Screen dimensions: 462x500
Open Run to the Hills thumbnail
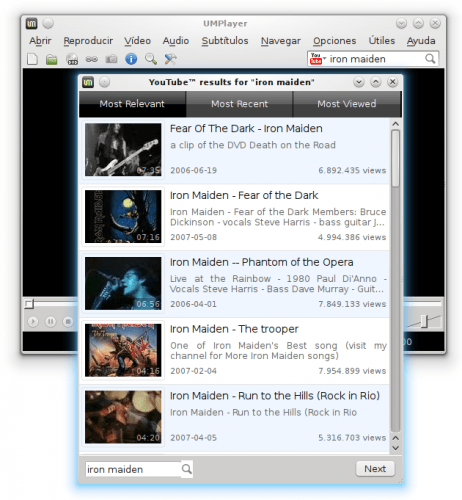[123, 417]
